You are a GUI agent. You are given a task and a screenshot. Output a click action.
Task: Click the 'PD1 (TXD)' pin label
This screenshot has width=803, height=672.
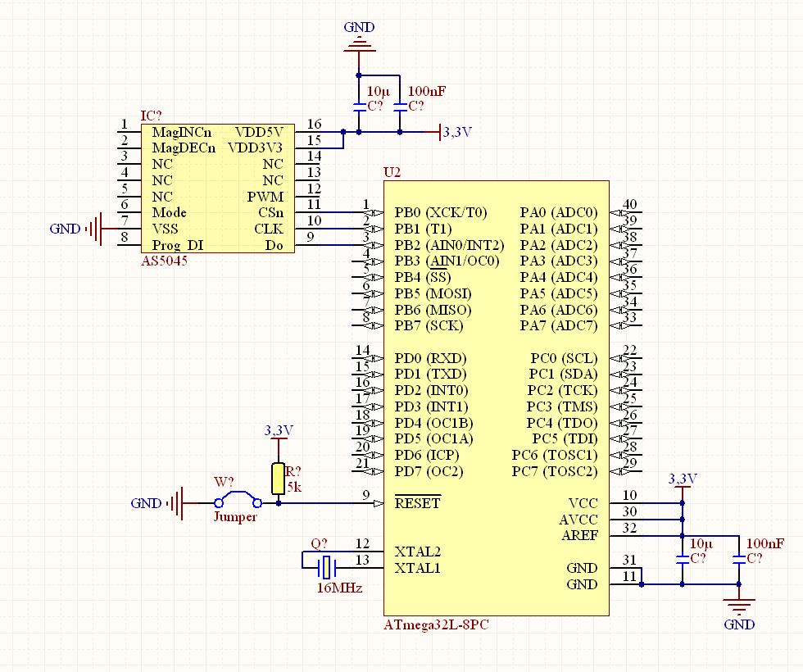tap(431, 375)
